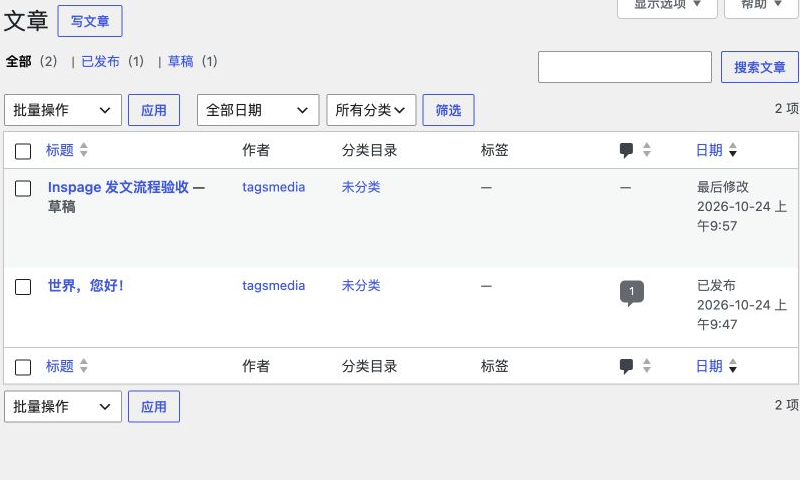Sort by 标题 arrows in header row
800x480 pixels.
tap(84, 150)
